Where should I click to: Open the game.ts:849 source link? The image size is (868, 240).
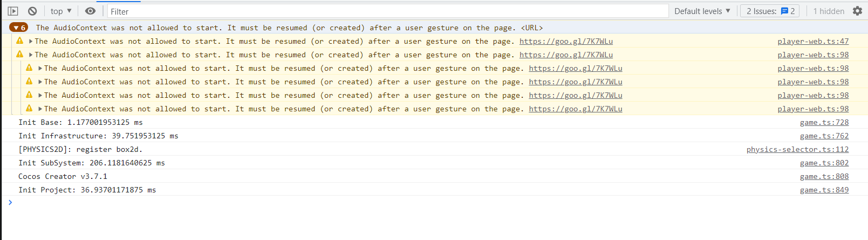pyautogui.click(x=824, y=190)
